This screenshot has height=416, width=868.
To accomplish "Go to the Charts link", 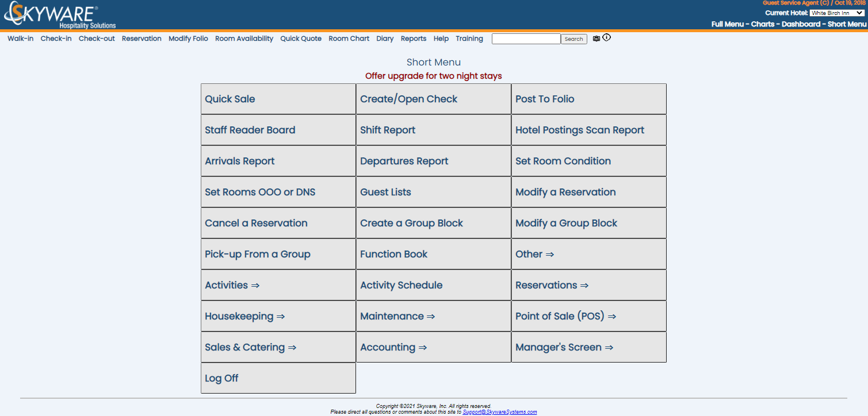I will pyautogui.click(x=763, y=24).
